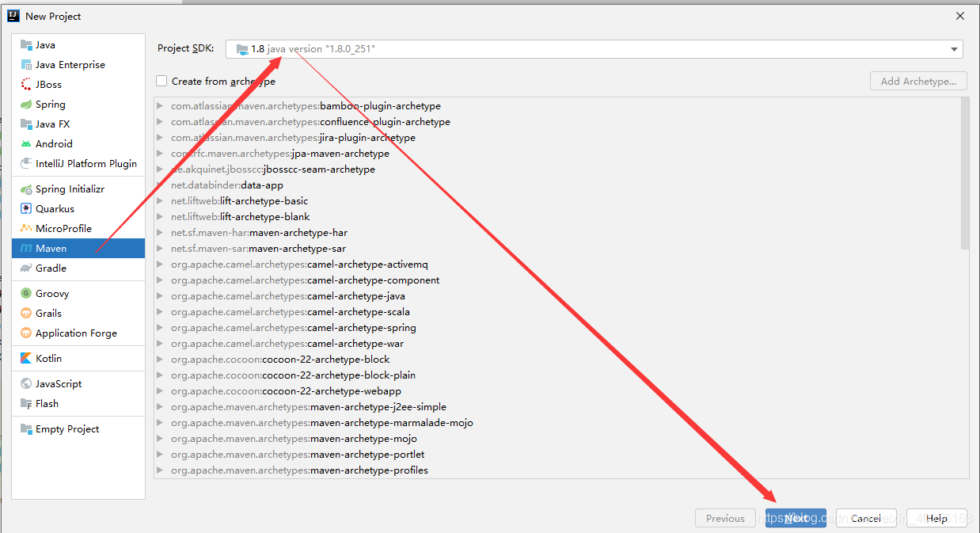Select Quarkus project type label

pos(55,209)
